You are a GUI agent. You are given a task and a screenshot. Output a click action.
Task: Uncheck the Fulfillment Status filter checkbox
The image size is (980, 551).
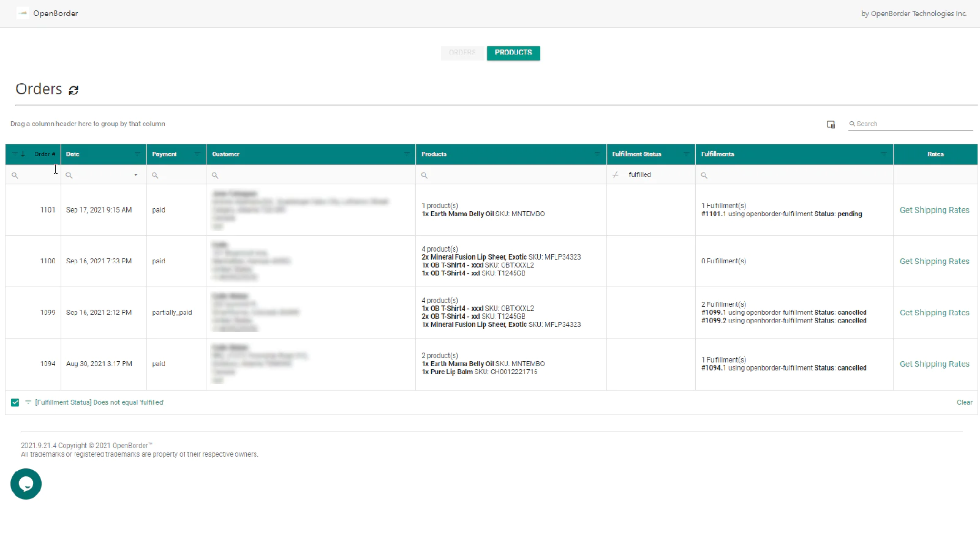tap(15, 403)
